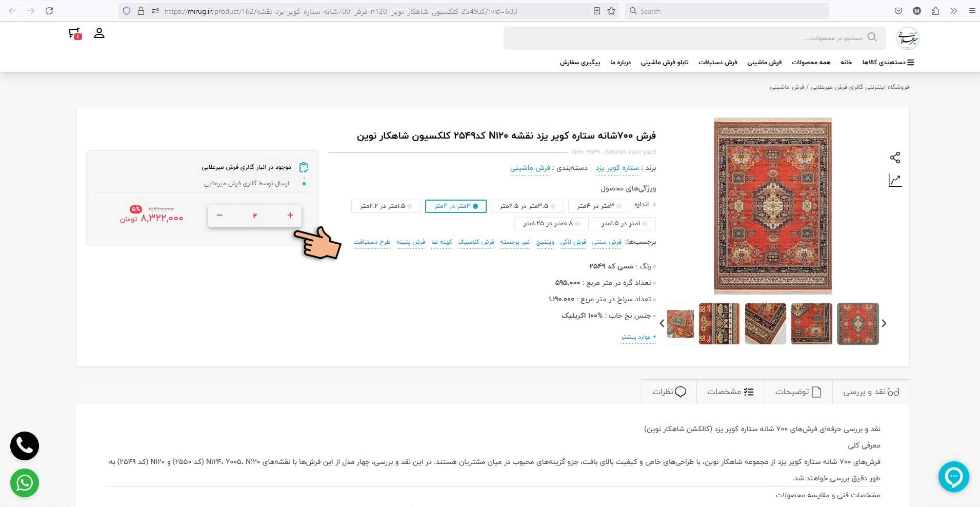Open browser extensions puzzle icon

click(x=935, y=11)
